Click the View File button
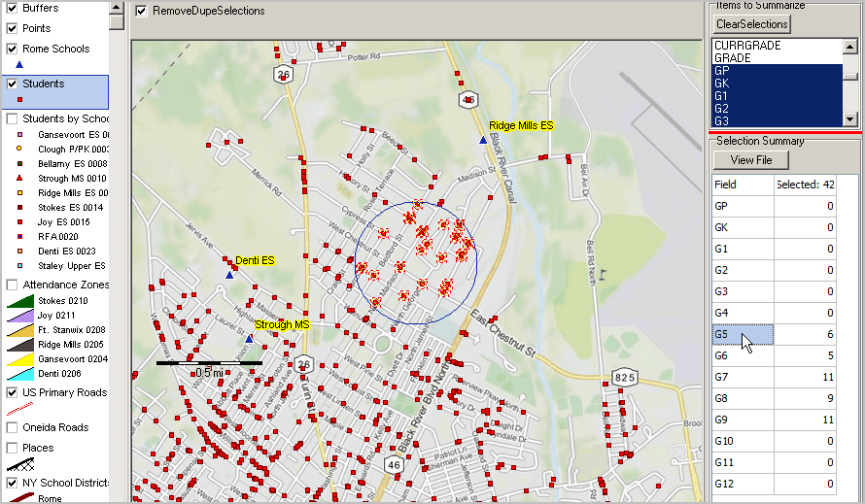The width and height of the screenshot is (865, 504). click(x=751, y=160)
